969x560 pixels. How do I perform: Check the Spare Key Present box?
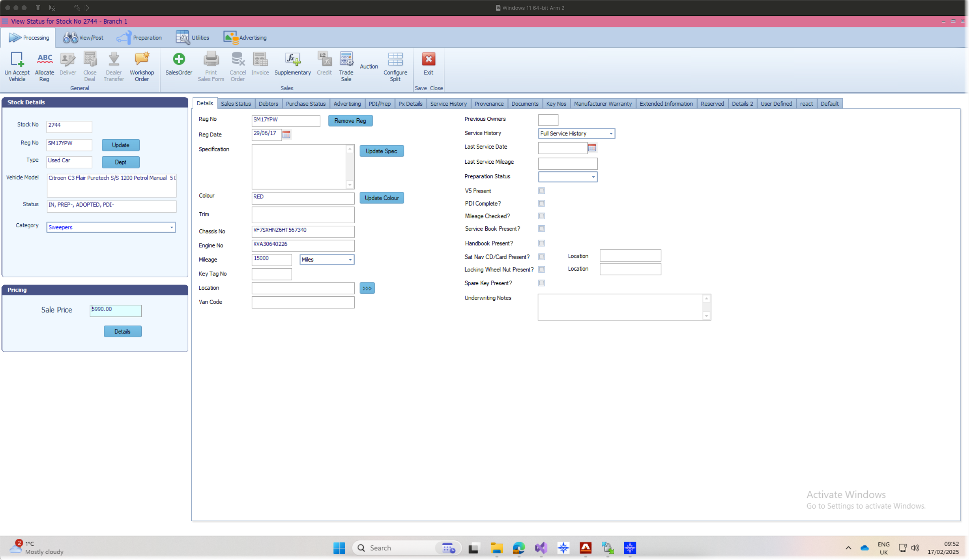tap(541, 283)
